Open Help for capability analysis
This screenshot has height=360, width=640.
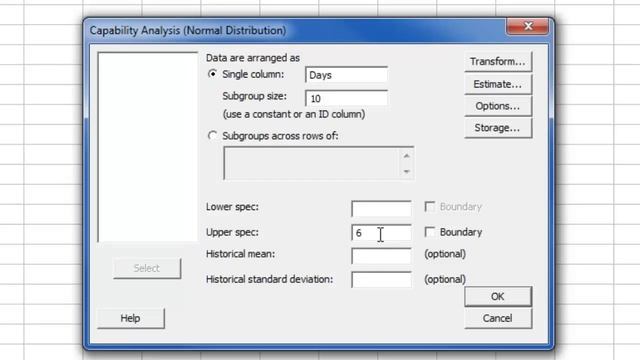coord(131,318)
